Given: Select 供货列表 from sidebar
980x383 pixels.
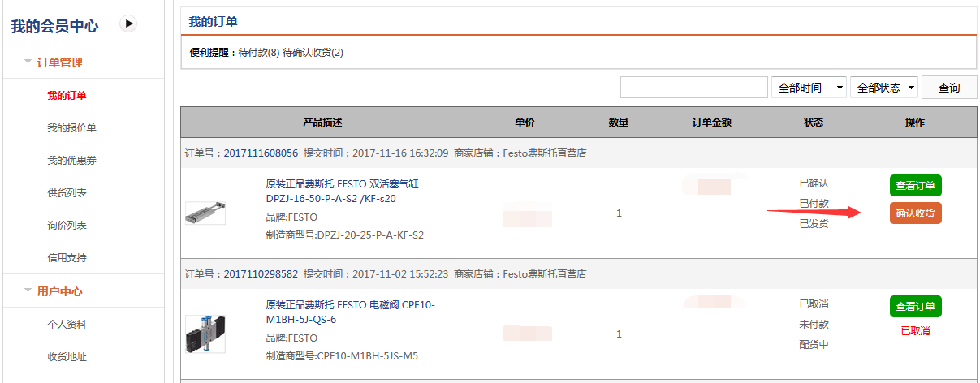Looking at the screenshot, I should pos(67,193).
